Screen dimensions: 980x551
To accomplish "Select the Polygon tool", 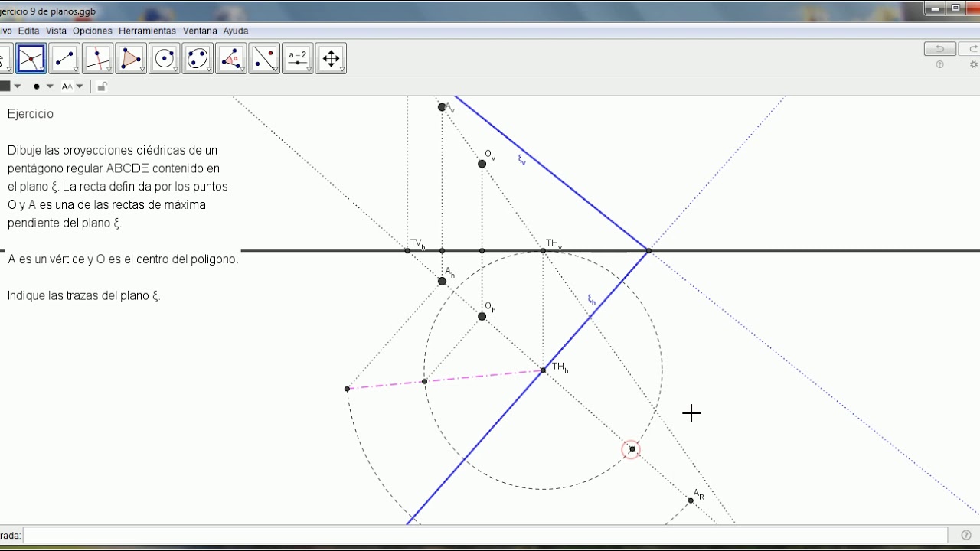I will coord(131,59).
